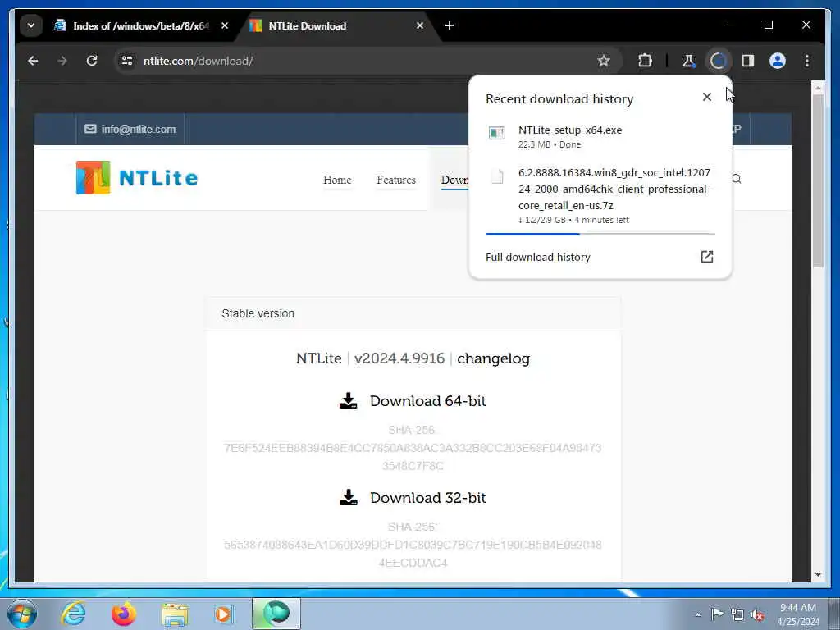Click blank file icon of 7z download
Screen dimensions: 840x630
click(x=497, y=176)
